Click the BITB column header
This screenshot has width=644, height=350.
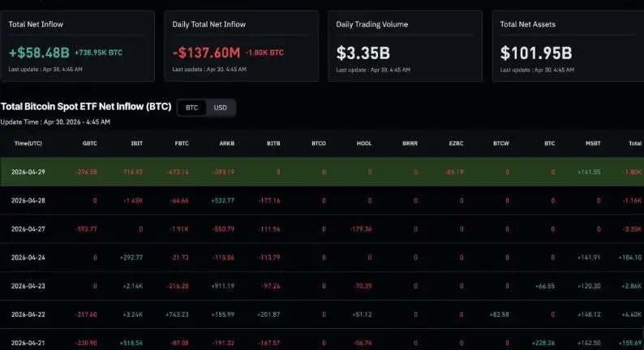[273, 143]
